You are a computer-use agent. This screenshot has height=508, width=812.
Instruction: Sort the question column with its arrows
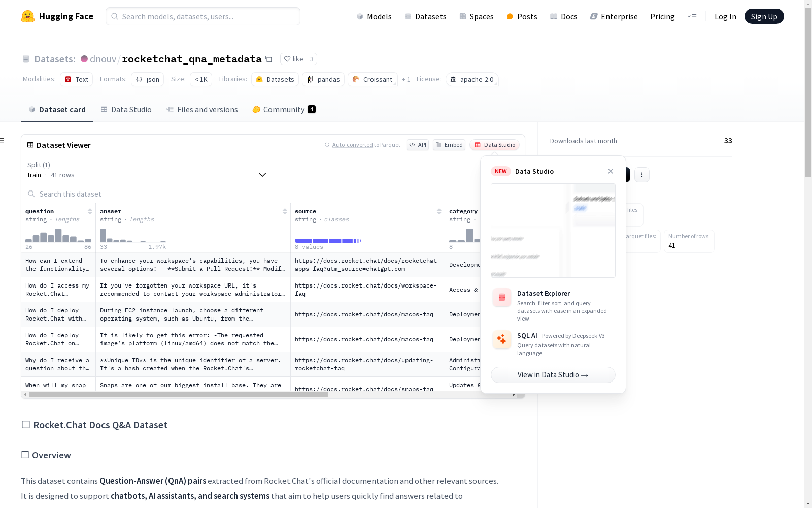(90, 211)
